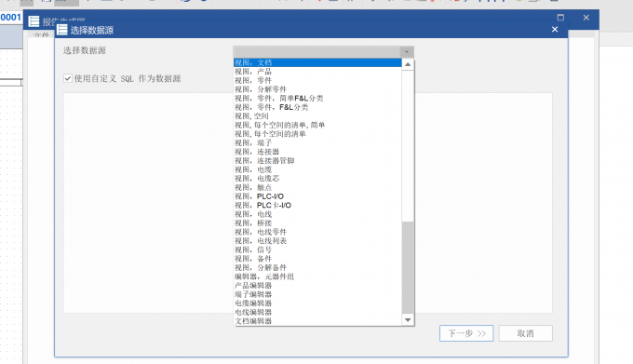Image resolution: width=633 pixels, height=364 pixels.
Task: Select 视图, 电缆 option
Action: point(317,169)
